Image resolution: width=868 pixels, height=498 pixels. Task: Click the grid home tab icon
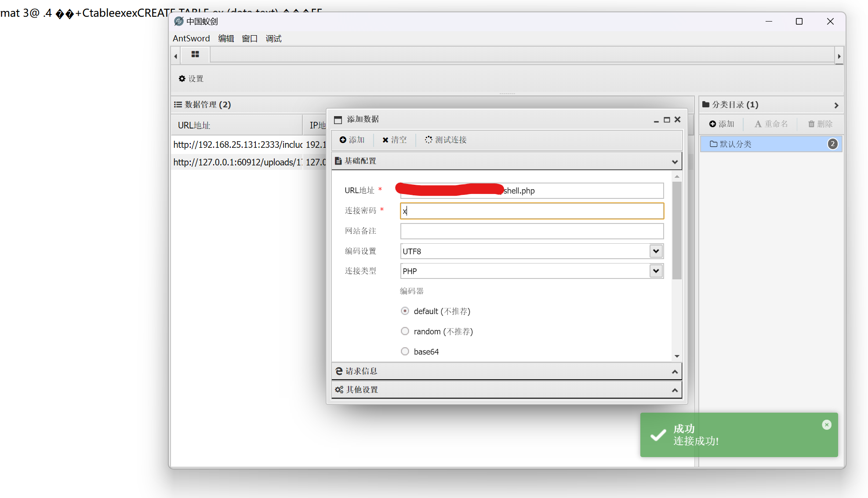coord(195,55)
